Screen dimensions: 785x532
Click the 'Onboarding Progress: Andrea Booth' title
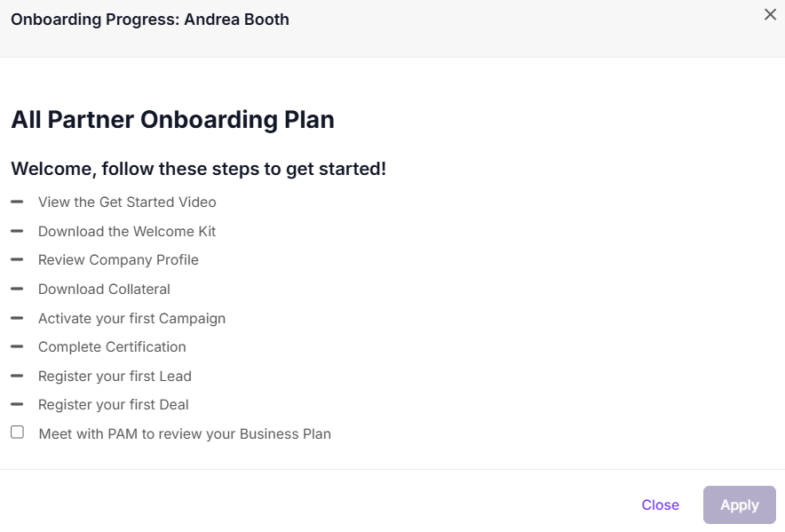[x=150, y=19]
